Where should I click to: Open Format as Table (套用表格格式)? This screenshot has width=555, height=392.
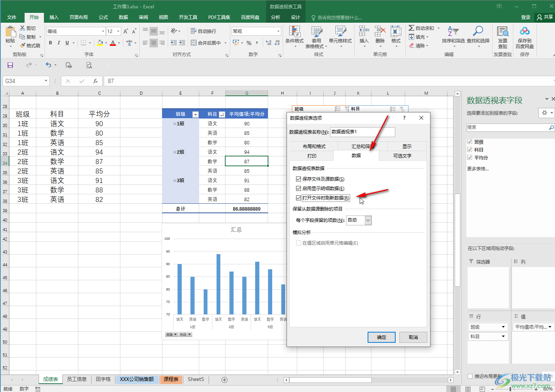(316, 37)
